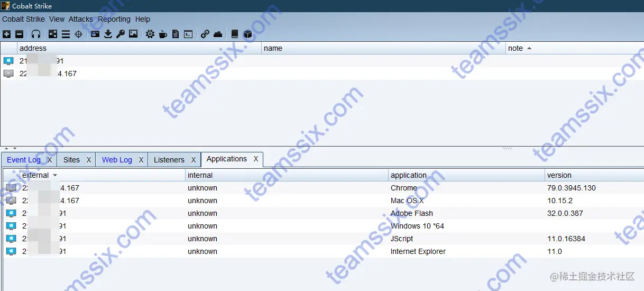Click the document icon for MS Office macro
The height and width of the screenshot is (291, 644).
click(176, 34)
